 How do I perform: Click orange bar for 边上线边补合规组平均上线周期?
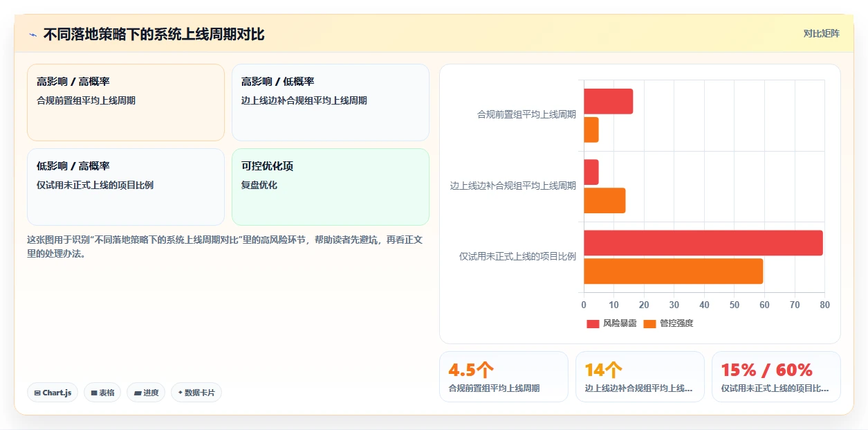coord(604,200)
